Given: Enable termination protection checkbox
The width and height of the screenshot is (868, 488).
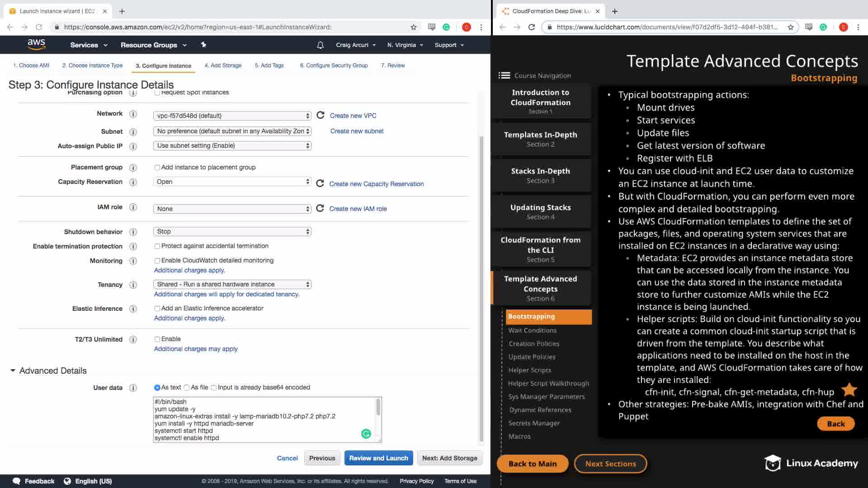Looking at the screenshot, I should (x=157, y=246).
